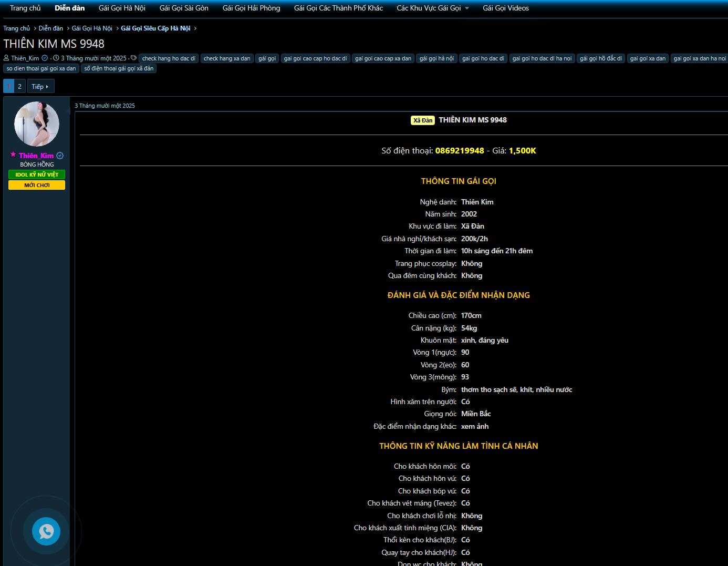Click verified badge beside sidebar username Thiên_Kim
The image size is (728, 566).
coord(60,156)
